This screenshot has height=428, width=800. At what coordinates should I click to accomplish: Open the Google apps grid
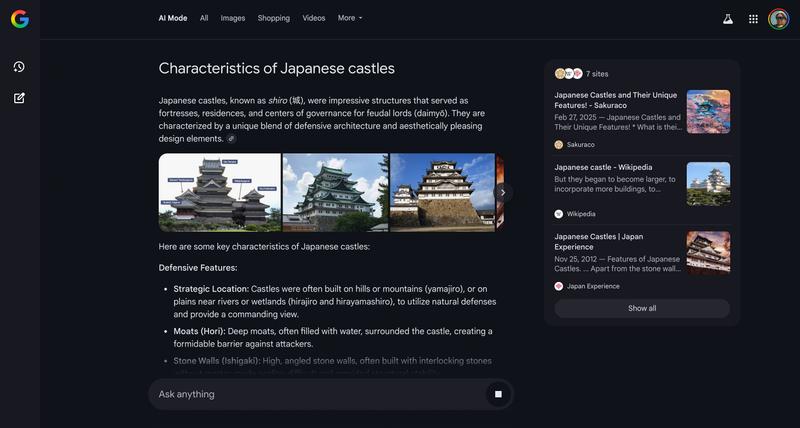(x=753, y=18)
